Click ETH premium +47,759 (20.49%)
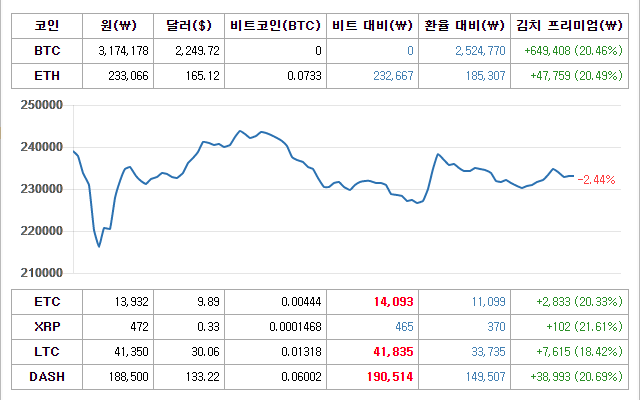The width and height of the screenshot is (640, 400). 576,76
